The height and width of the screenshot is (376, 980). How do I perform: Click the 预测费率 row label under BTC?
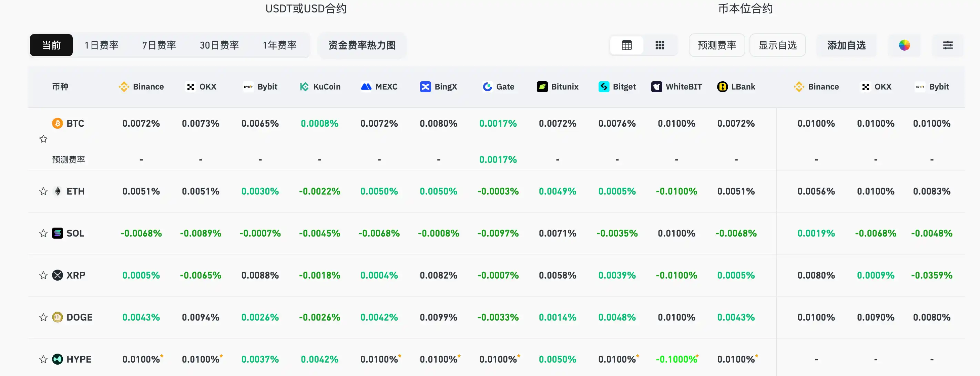pyautogui.click(x=69, y=160)
